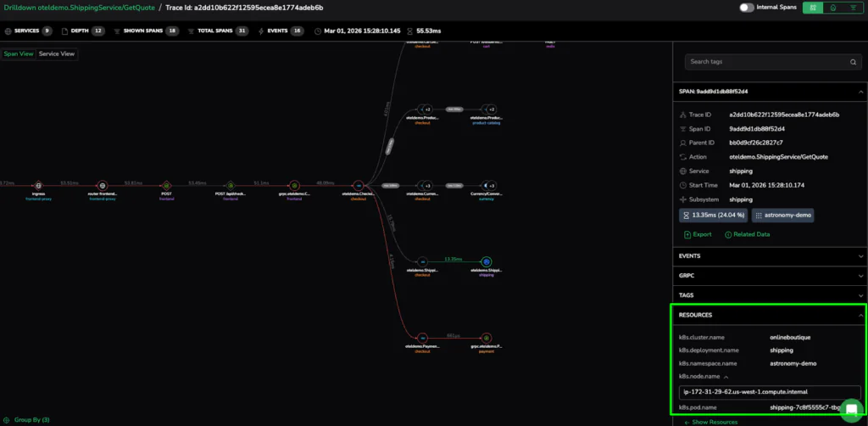This screenshot has height=426, width=868.
Task: Select the payment service span node
Action: [487, 338]
